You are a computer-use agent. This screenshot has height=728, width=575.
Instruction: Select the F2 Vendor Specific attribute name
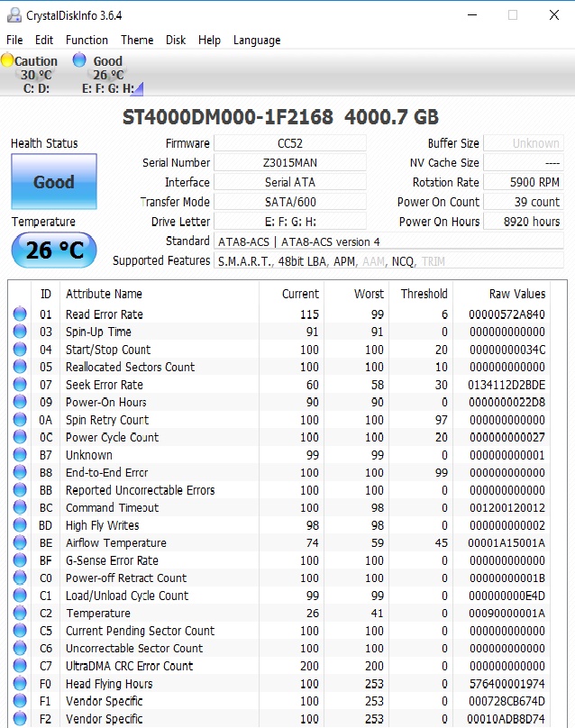pyautogui.click(x=104, y=719)
